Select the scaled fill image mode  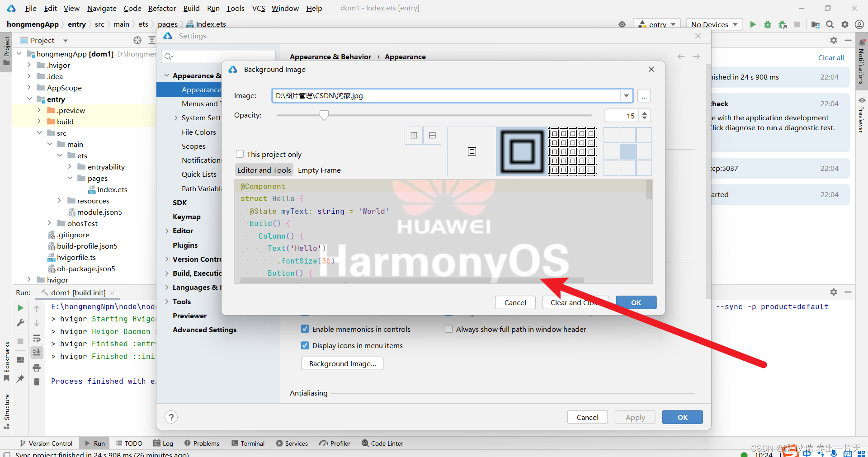click(522, 151)
